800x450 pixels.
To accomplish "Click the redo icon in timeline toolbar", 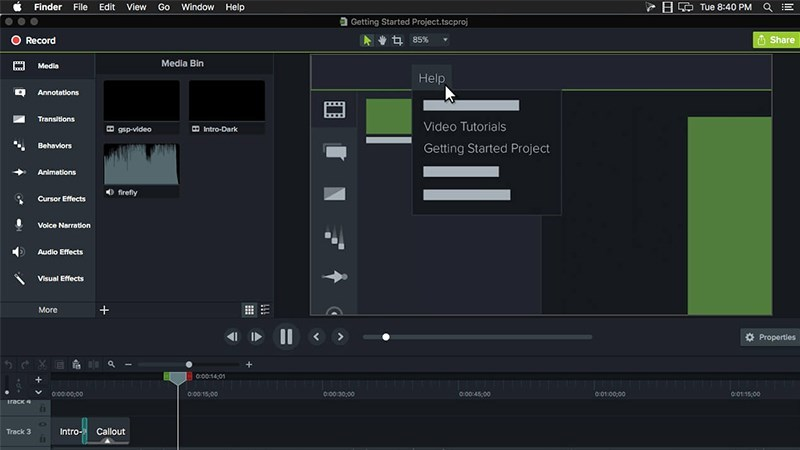I will (x=25, y=364).
